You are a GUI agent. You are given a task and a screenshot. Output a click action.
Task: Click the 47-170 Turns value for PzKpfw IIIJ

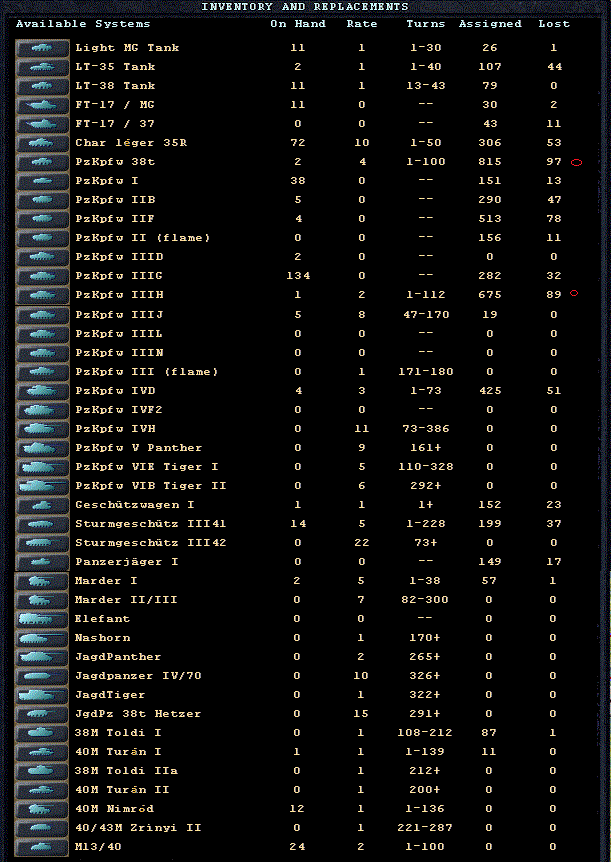[426, 315]
